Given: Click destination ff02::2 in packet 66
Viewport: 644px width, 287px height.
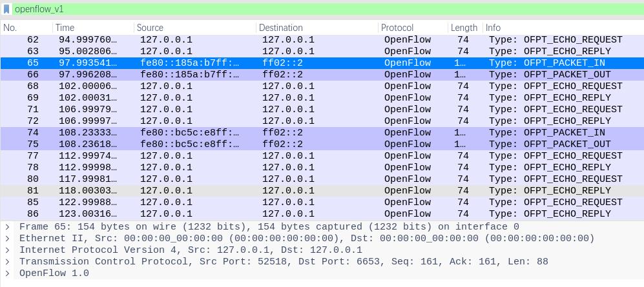Looking at the screenshot, I should 282,75.
